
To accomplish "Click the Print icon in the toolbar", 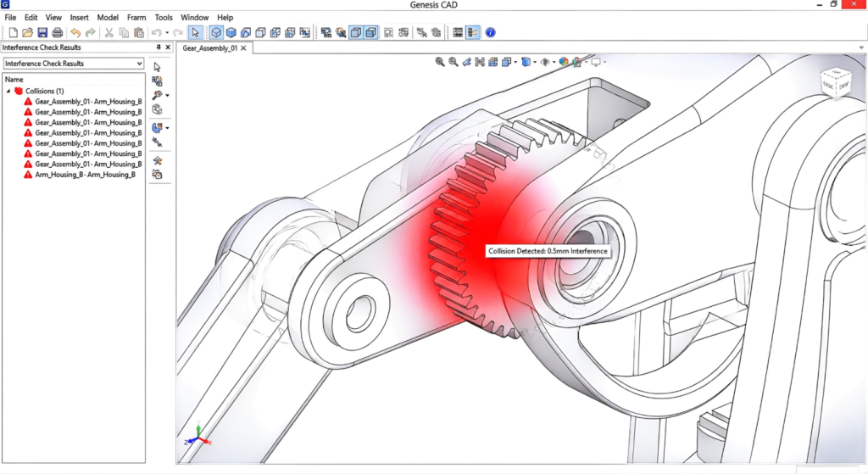I will coord(57,33).
